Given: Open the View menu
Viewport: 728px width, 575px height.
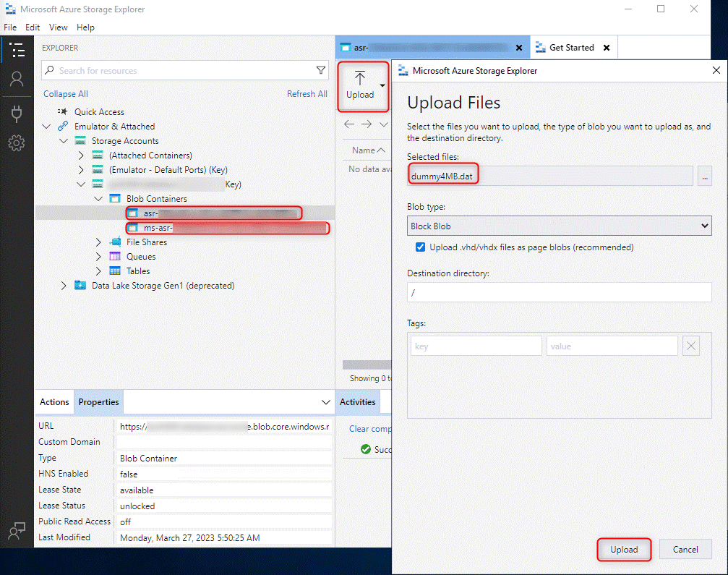Looking at the screenshot, I should pyautogui.click(x=58, y=27).
